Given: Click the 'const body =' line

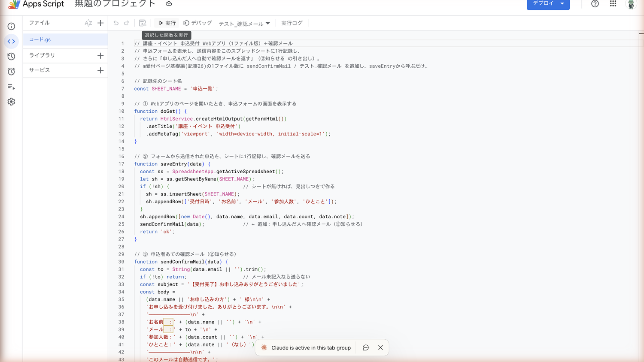Looking at the screenshot, I should pos(158,292).
